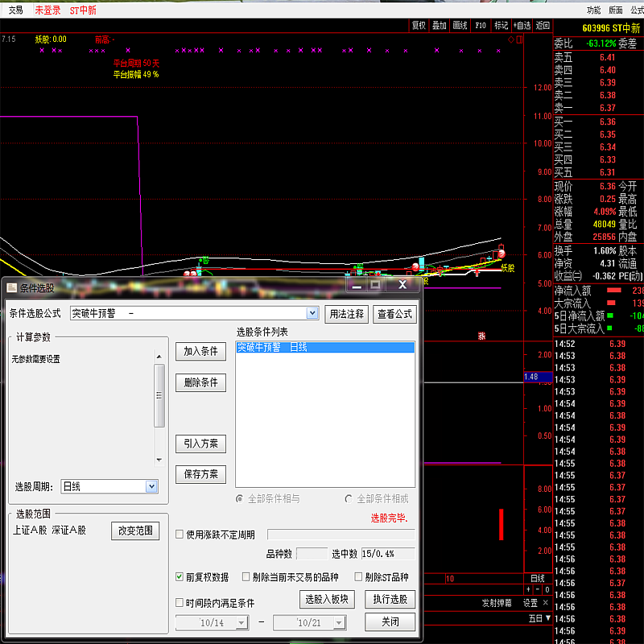Uncheck the 前复权数据 checkbox

point(180,577)
